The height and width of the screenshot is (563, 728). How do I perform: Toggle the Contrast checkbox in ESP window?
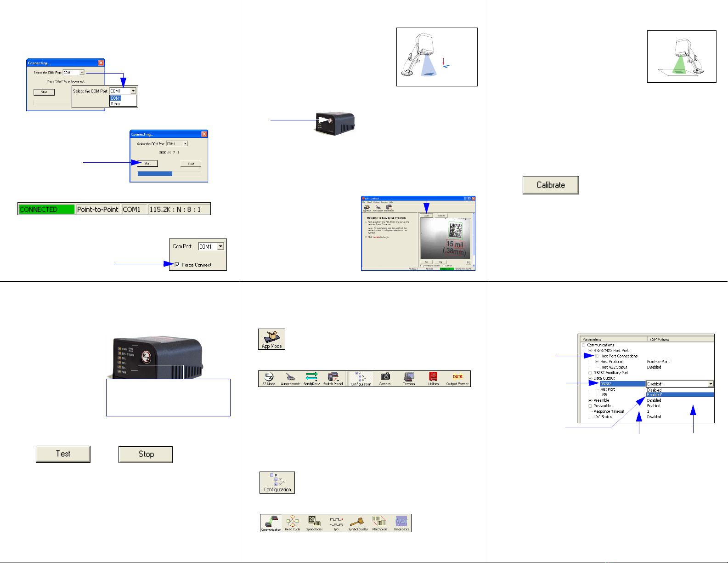(x=443, y=266)
